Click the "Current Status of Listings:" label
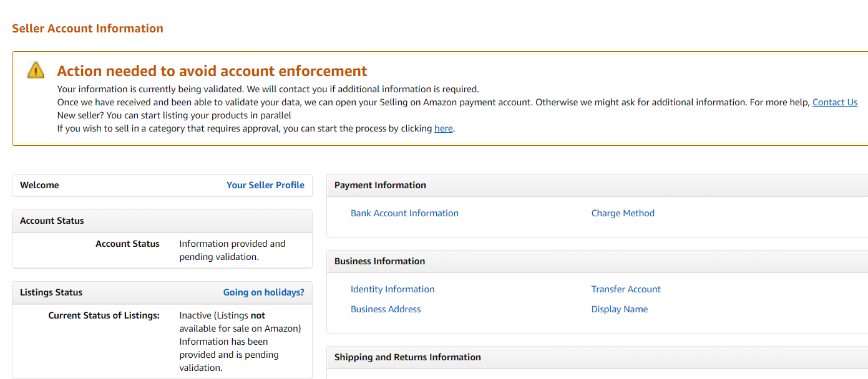The height and width of the screenshot is (379, 868). coord(104,315)
